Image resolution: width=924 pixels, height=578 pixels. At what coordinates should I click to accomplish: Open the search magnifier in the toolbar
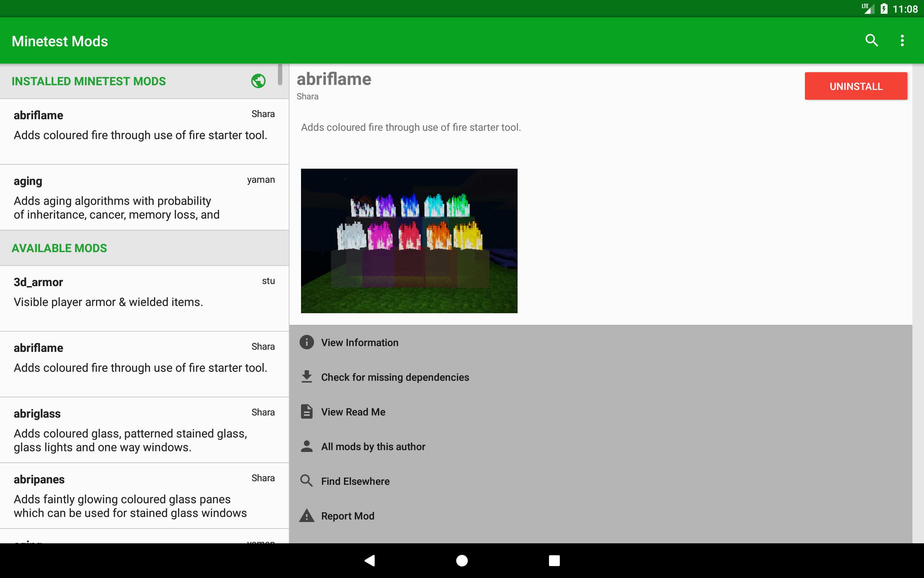click(x=871, y=40)
